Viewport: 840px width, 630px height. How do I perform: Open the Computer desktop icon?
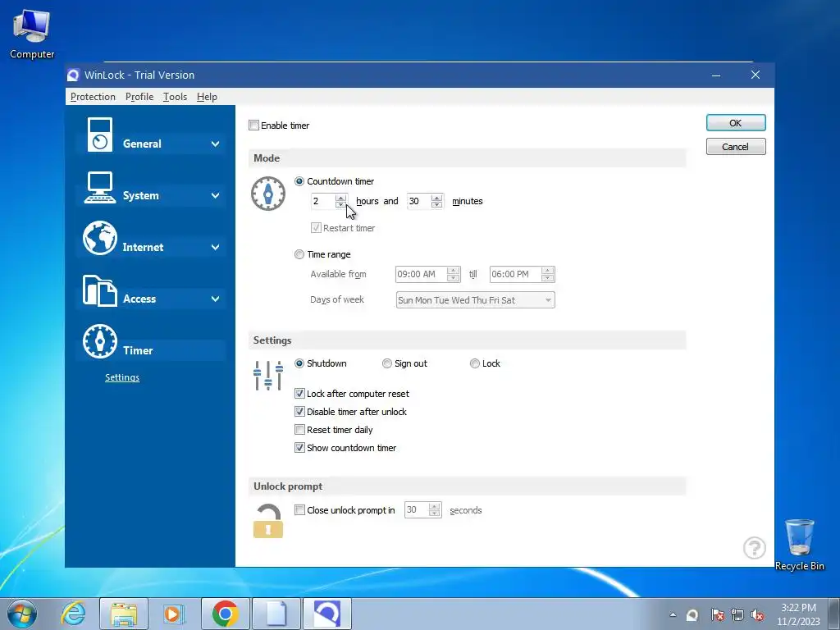32,34
